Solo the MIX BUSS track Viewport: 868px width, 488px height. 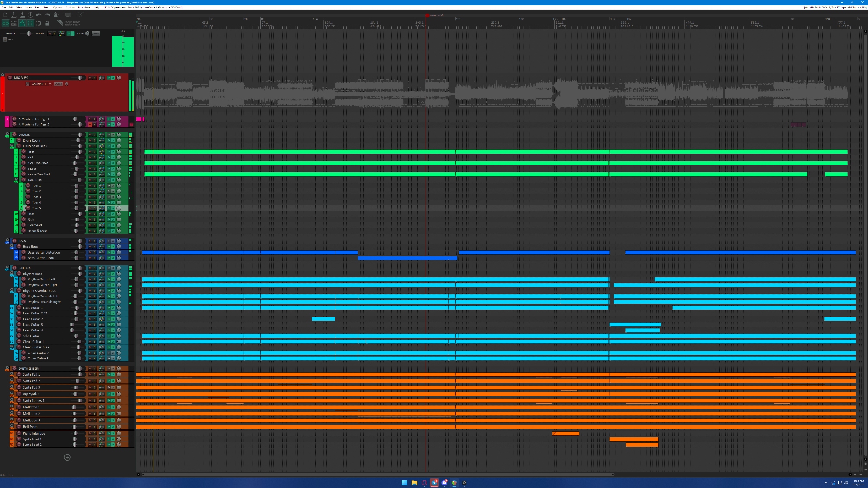coord(94,78)
